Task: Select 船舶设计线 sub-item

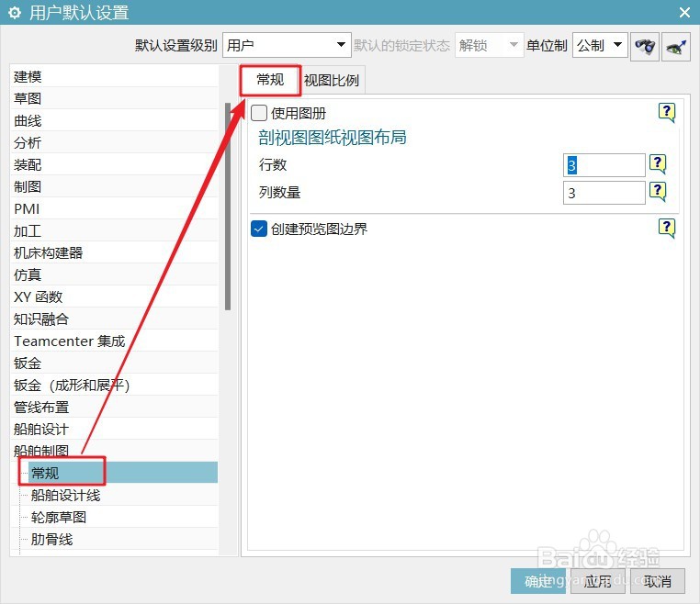Action: pos(123,495)
